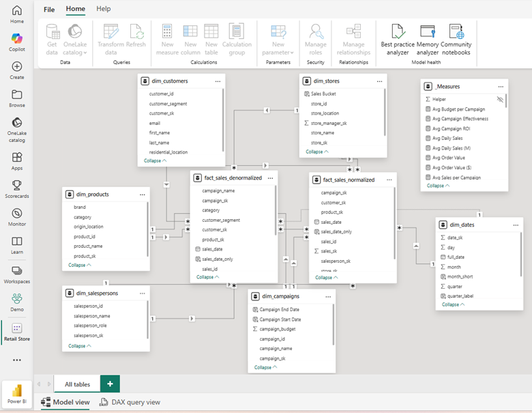Open Copilot in the left sidebar
This screenshot has height=413, width=532.
click(17, 40)
